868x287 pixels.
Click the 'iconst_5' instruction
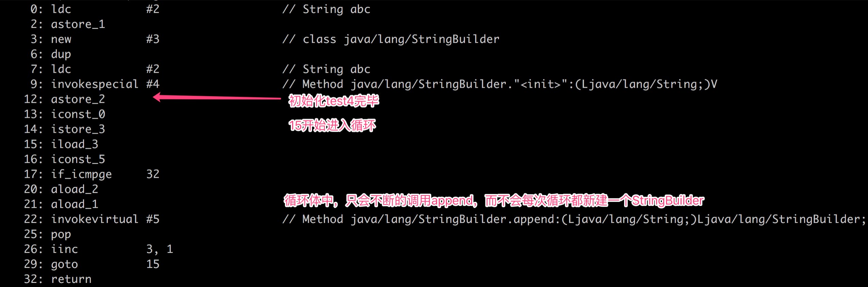(x=78, y=159)
